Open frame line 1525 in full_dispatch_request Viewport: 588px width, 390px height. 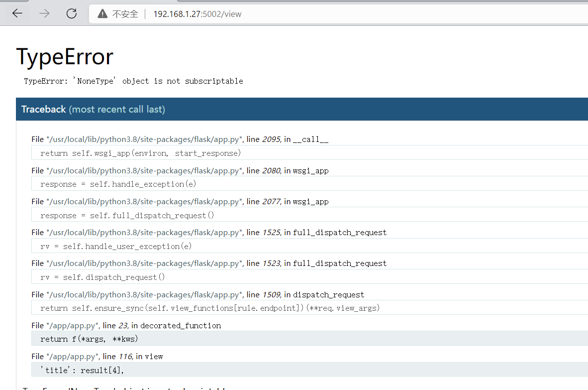[x=209, y=232]
